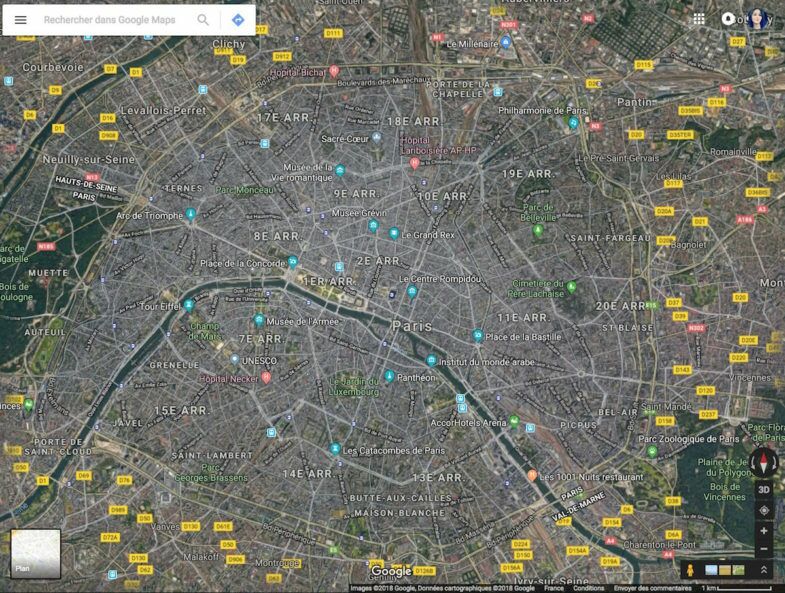Switch to Plan map view thumbnail
This screenshot has width=785, height=593.
pos(36,553)
